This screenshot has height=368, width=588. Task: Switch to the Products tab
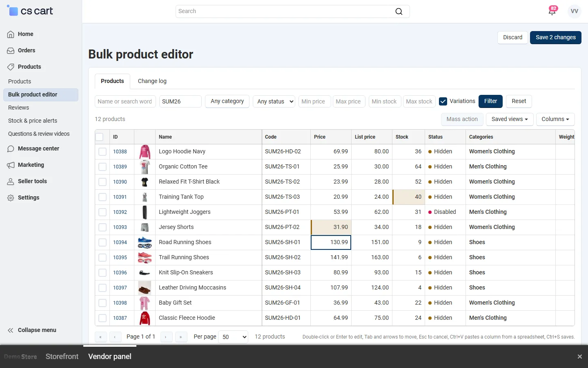point(112,81)
